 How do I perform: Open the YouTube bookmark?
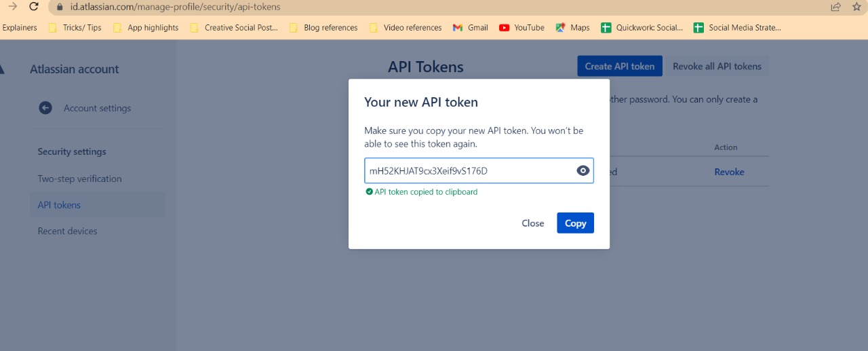[x=521, y=28]
